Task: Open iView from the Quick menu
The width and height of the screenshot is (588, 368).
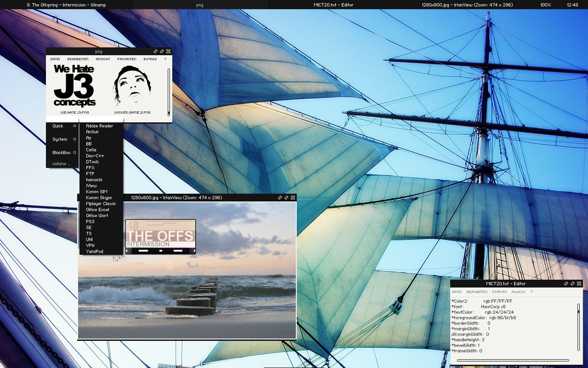Action: 102,186
